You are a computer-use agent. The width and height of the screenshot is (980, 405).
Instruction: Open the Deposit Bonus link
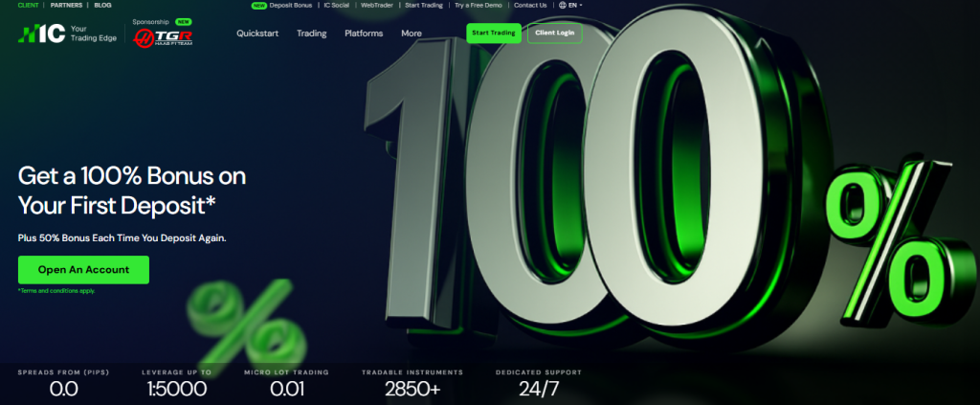291,5
